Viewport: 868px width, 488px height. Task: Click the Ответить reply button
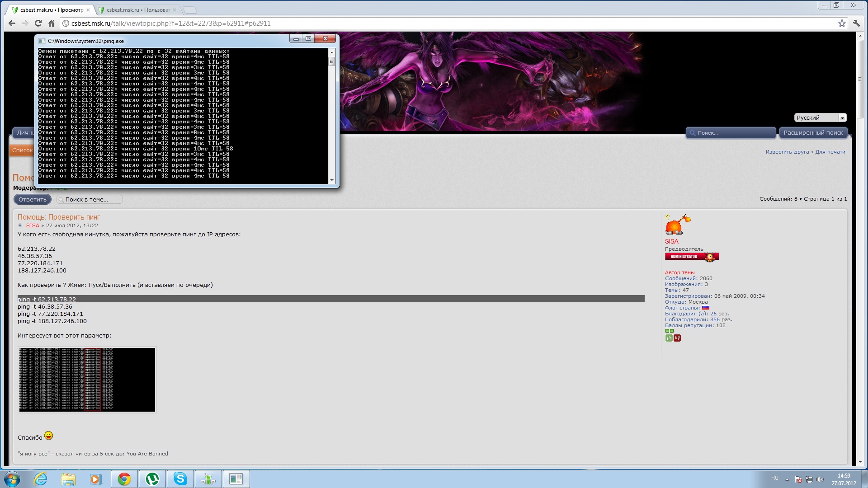[x=33, y=199]
